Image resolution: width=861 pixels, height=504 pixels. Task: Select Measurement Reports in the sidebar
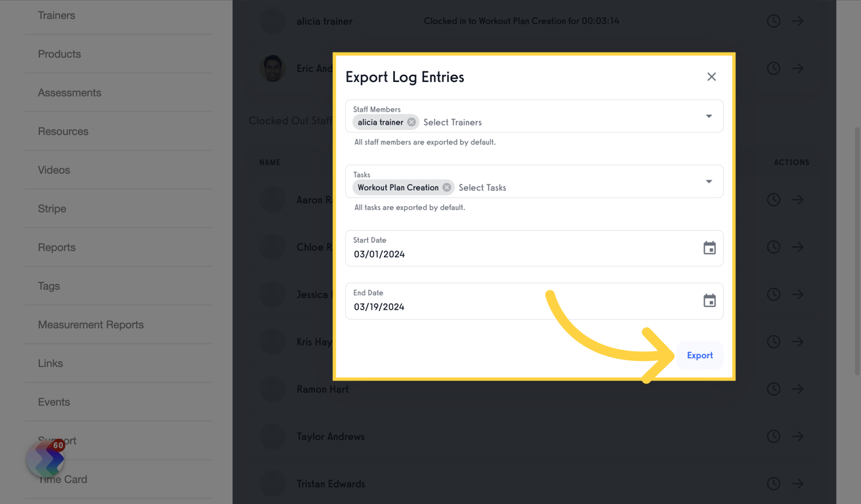tap(91, 324)
